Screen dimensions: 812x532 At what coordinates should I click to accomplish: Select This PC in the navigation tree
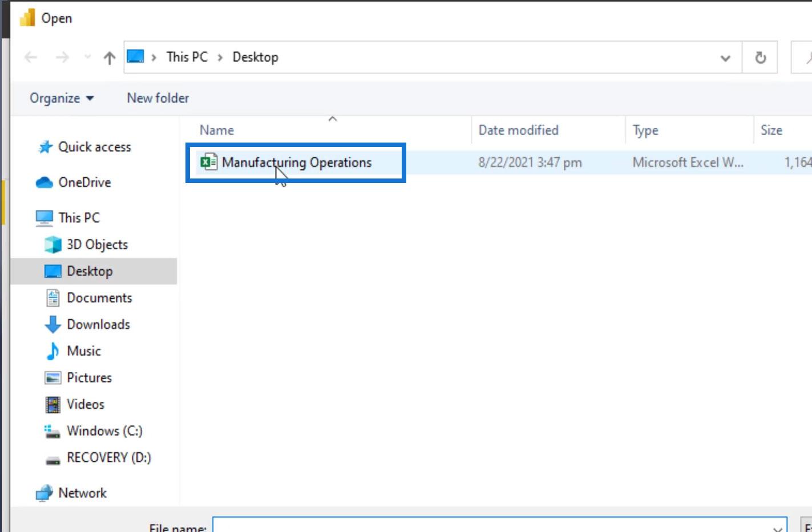pos(79,218)
